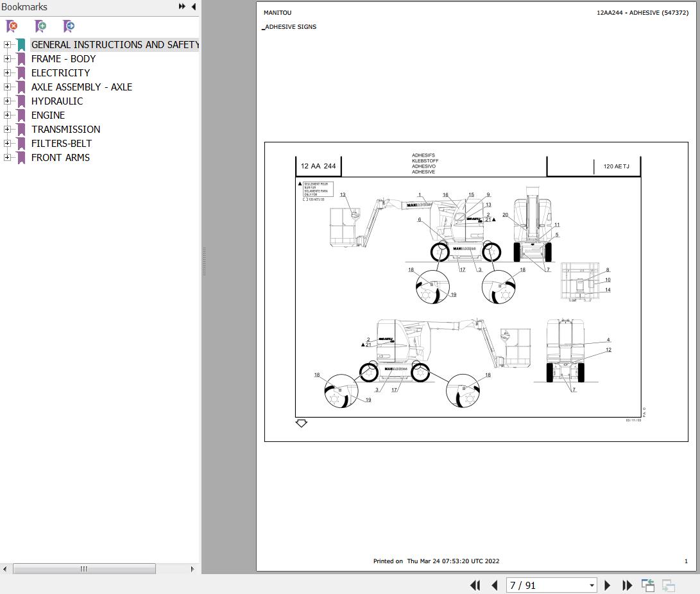Click the Printed on date footer text

click(436, 561)
